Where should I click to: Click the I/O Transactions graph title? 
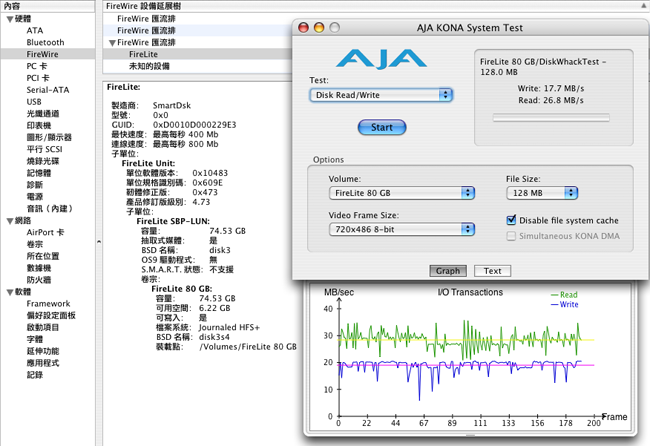tap(470, 292)
